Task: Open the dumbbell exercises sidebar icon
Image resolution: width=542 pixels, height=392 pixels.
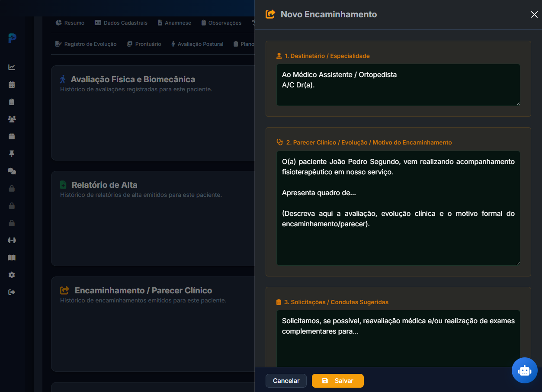Action: 12,240
